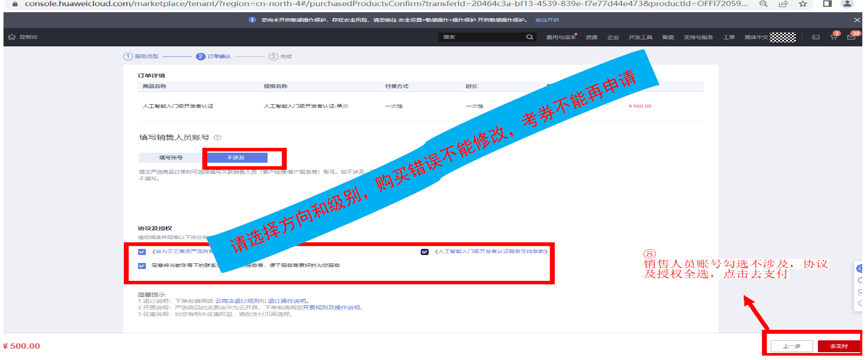Bookmark this page with the star icon
The image size is (868, 360).
(803, 4)
